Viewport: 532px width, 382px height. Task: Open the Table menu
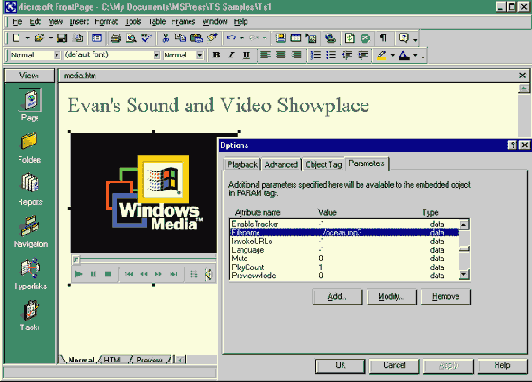(x=157, y=22)
